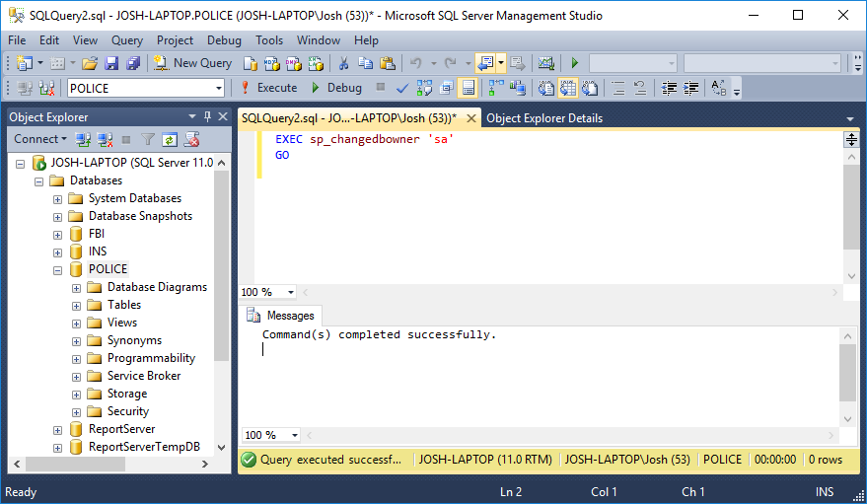Collapse the POLICE database node

click(57, 270)
